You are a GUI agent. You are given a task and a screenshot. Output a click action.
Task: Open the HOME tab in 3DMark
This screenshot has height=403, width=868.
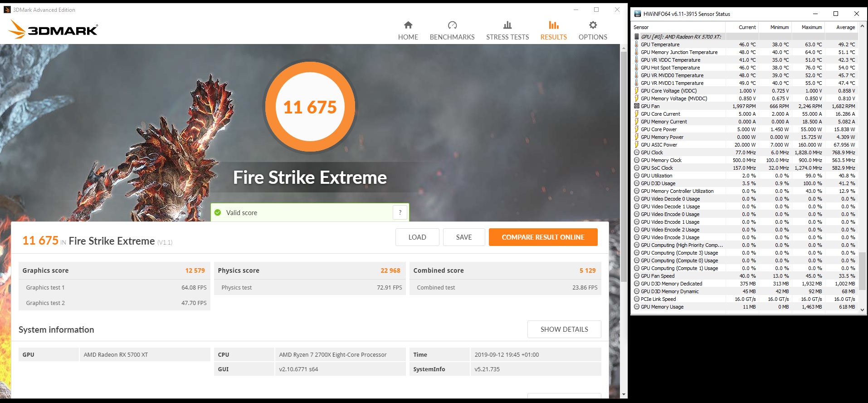point(408,31)
